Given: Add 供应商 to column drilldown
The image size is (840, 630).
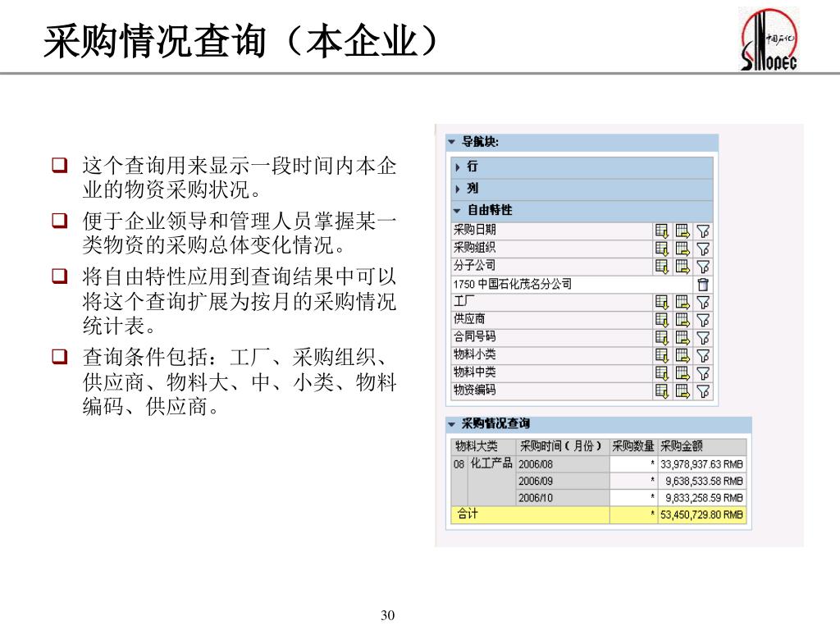Looking at the screenshot, I should (682, 320).
